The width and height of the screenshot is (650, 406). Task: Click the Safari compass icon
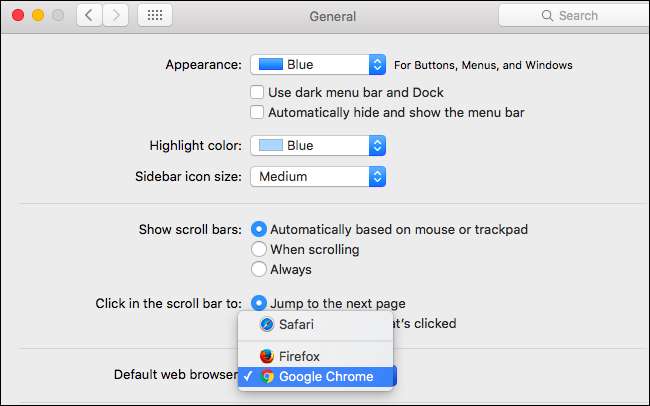click(x=267, y=324)
